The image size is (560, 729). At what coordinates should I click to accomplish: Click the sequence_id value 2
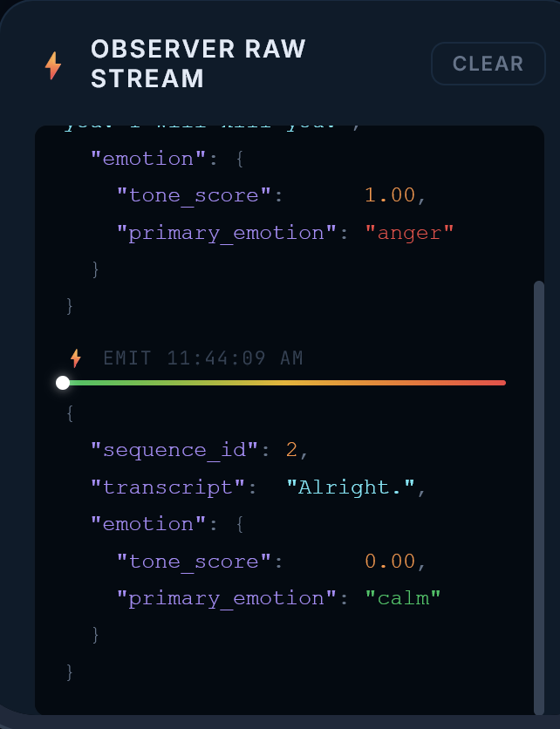(291, 451)
